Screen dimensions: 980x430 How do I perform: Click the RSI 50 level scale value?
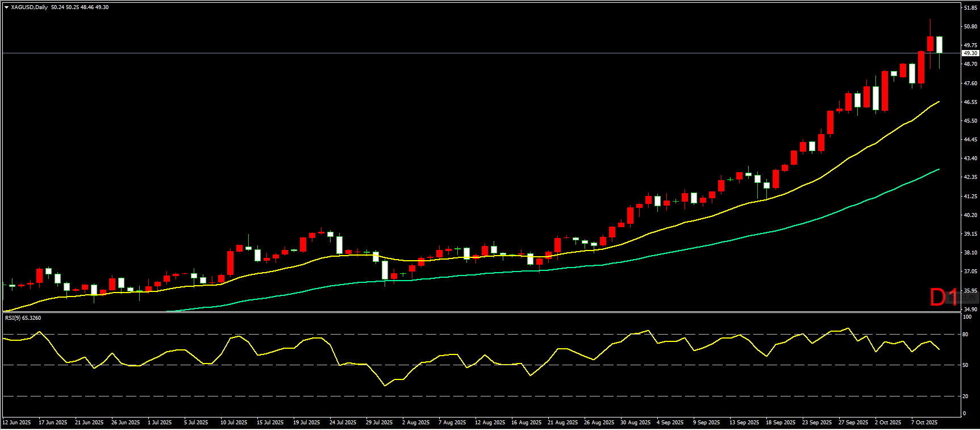[965, 365]
